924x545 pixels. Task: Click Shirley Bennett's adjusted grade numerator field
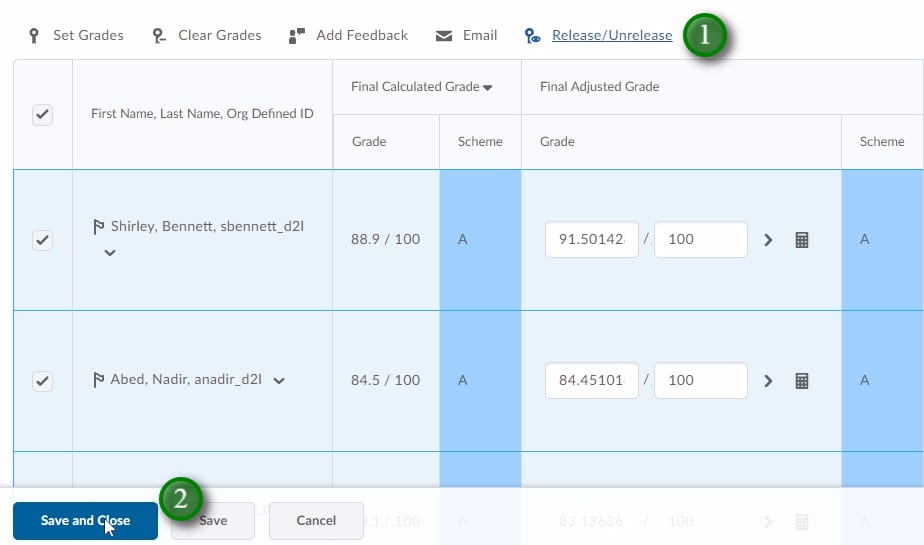point(591,240)
